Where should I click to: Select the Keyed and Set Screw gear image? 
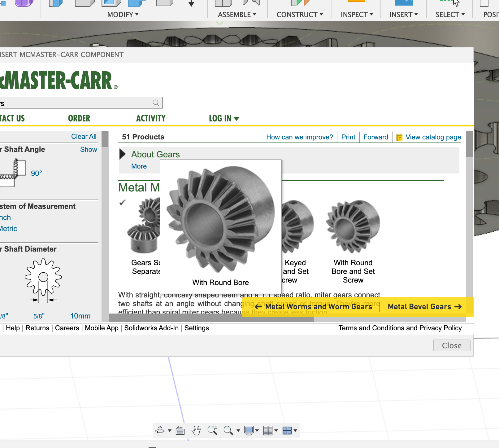(298, 226)
